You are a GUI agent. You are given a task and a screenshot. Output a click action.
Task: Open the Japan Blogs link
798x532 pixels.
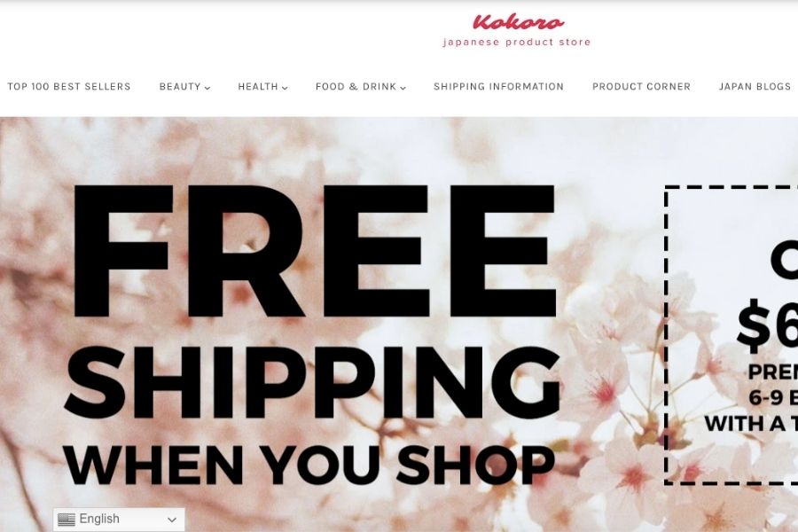[755, 87]
